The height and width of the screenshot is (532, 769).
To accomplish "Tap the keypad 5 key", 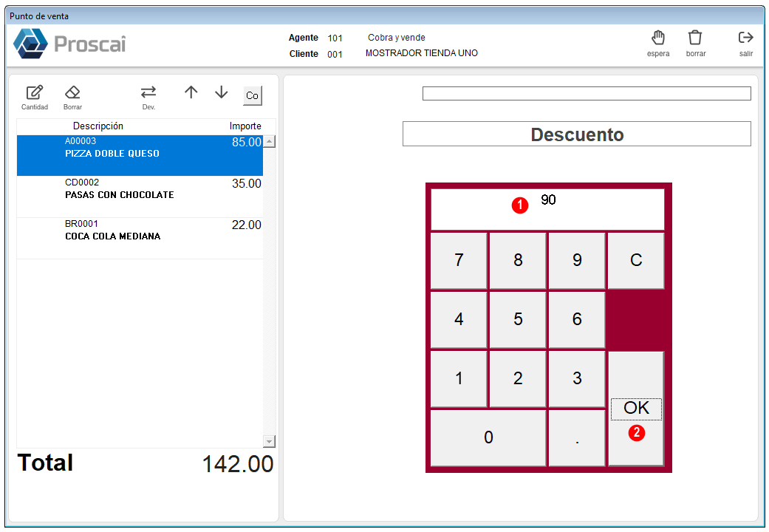I will tap(518, 320).
